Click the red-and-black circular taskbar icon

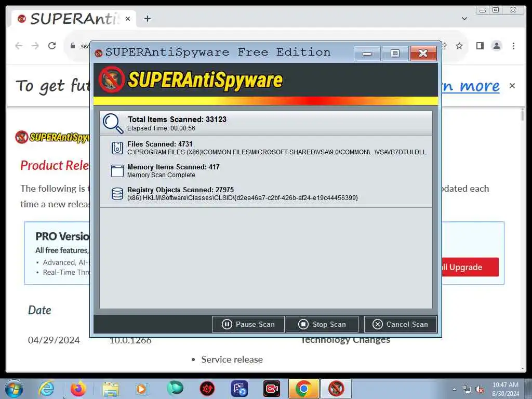[x=207, y=389]
